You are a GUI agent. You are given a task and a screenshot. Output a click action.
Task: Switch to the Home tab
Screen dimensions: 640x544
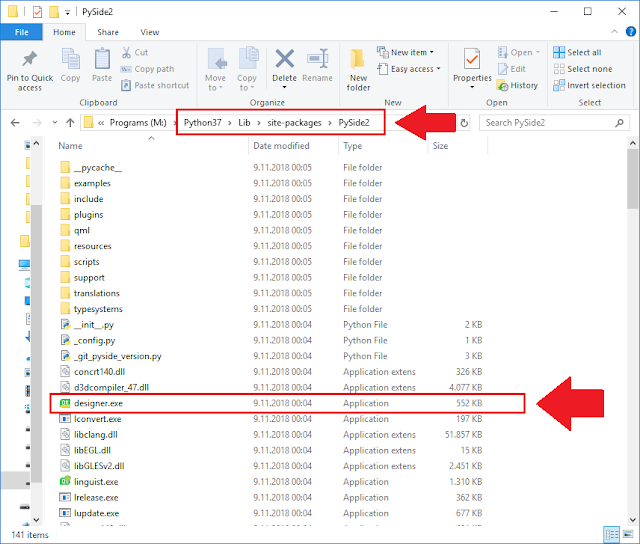click(64, 32)
